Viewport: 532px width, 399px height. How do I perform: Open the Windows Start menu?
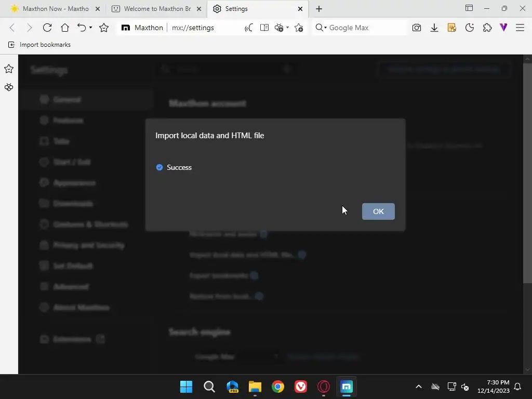click(187, 387)
